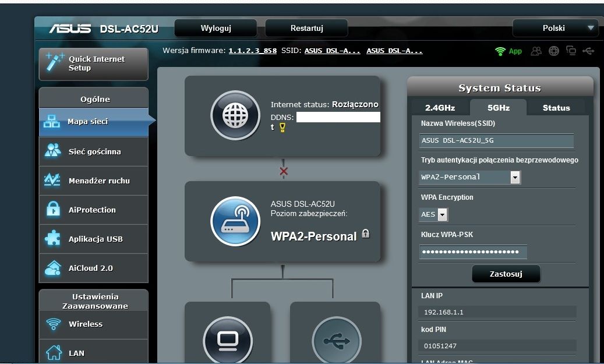Open Quick Internet Setup wizard

(94, 64)
